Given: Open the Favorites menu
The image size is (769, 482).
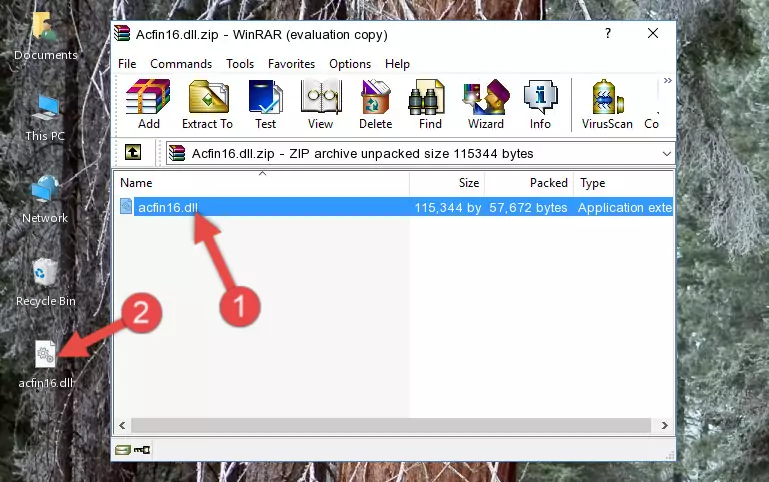Looking at the screenshot, I should (x=291, y=64).
